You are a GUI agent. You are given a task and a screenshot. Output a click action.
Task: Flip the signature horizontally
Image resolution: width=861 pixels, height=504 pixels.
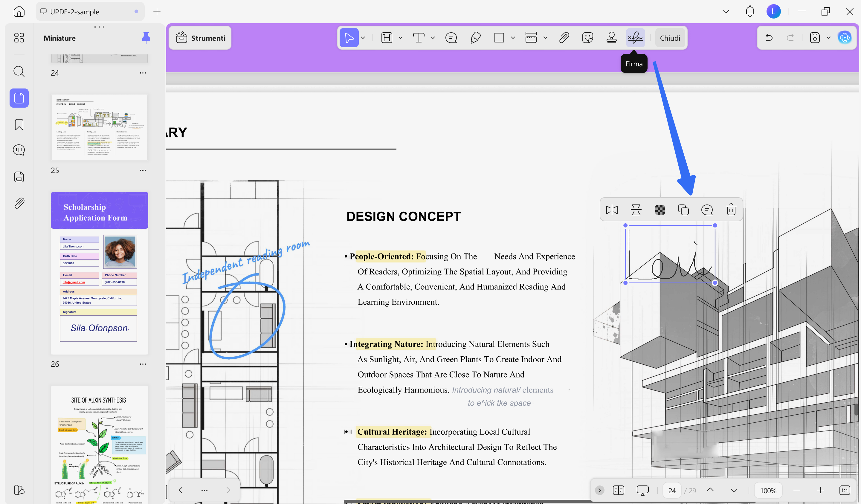pos(612,210)
